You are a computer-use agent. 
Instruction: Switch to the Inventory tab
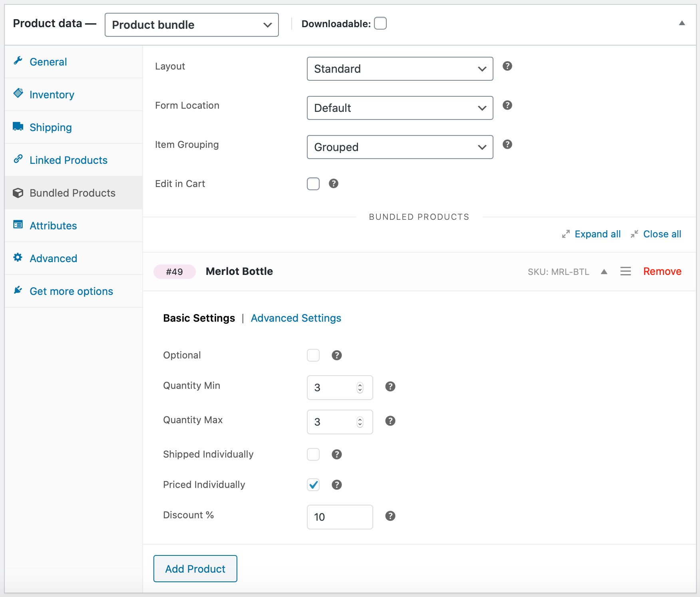pos(52,95)
